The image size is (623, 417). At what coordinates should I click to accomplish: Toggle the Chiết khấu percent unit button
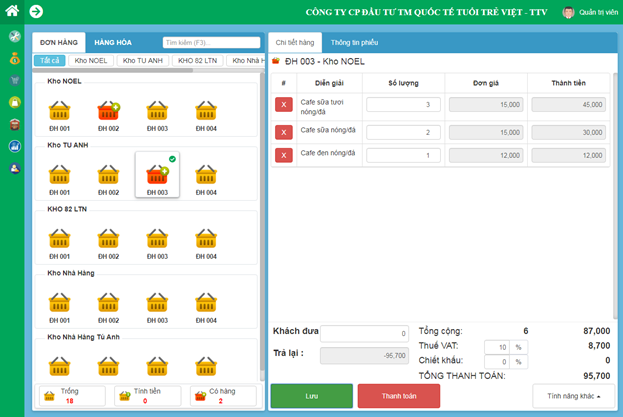[x=519, y=361]
